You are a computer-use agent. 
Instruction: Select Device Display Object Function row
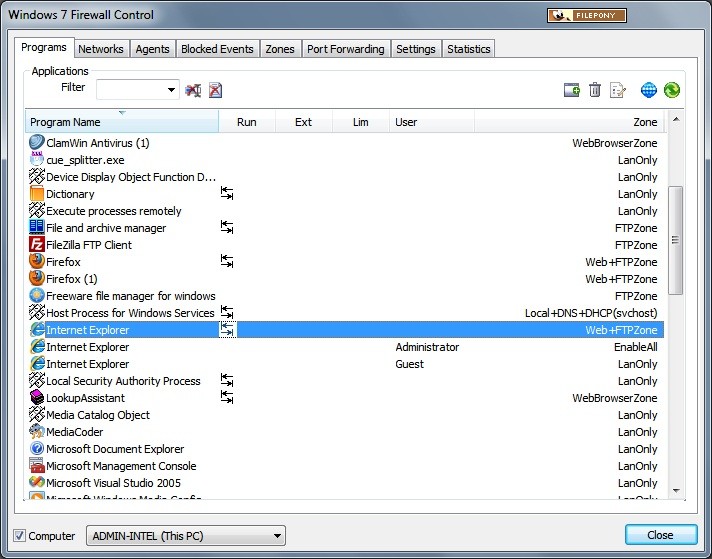click(x=345, y=177)
